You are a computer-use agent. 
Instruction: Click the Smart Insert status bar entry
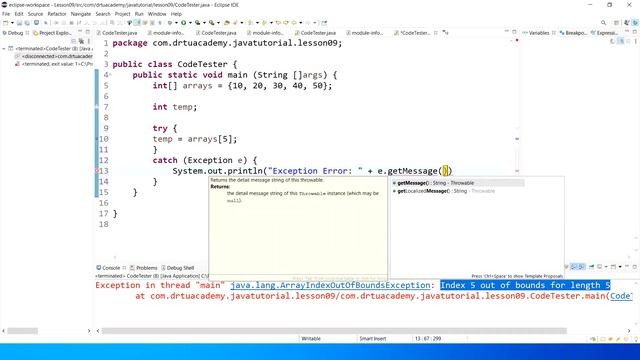372,339
